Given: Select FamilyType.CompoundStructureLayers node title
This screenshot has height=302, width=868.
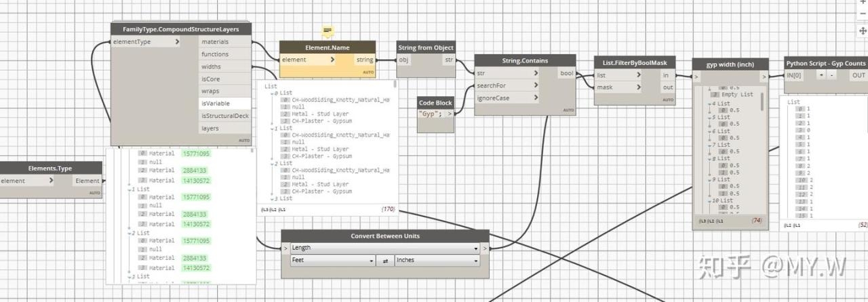Looking at the screenshot, I should pos(180,29).
